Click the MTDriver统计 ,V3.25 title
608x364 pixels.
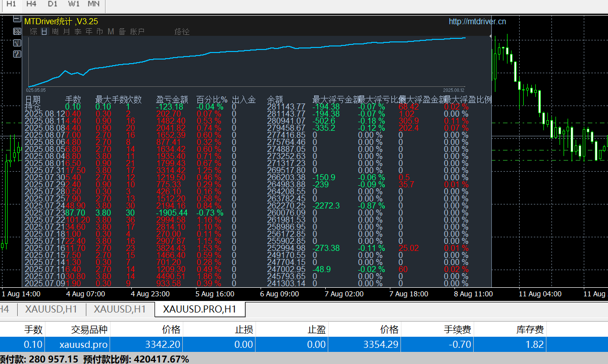[61, 21]
